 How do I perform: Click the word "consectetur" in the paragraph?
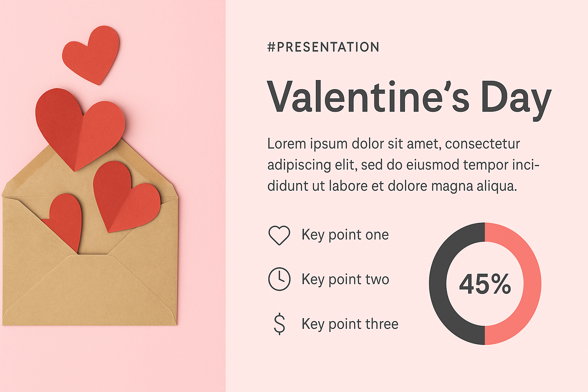[x=482, y=144]
